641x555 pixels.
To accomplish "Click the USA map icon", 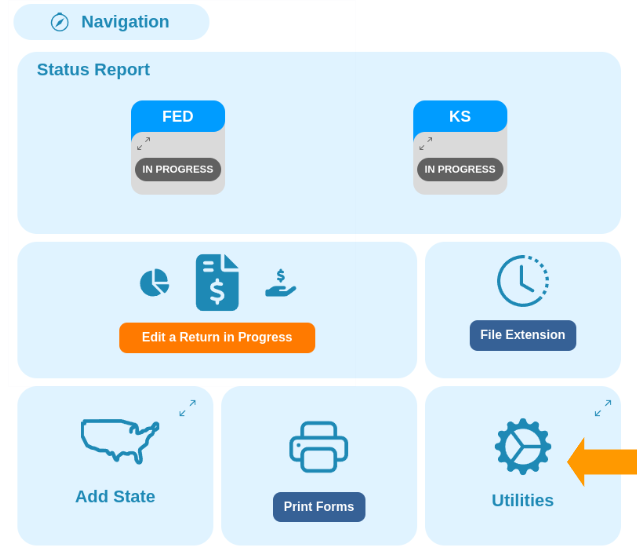I will click(x=120, y=441).
